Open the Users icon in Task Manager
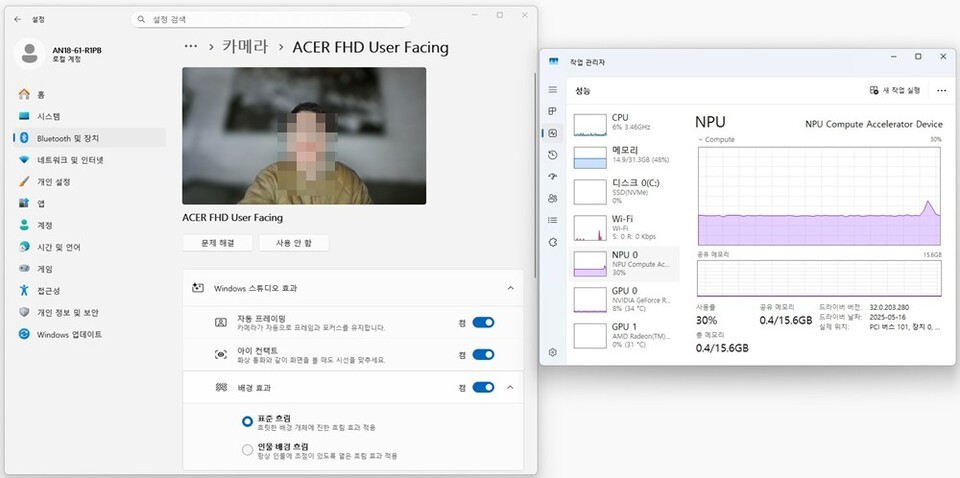Viewport: 960px width, 478px height. coord(553,198)
